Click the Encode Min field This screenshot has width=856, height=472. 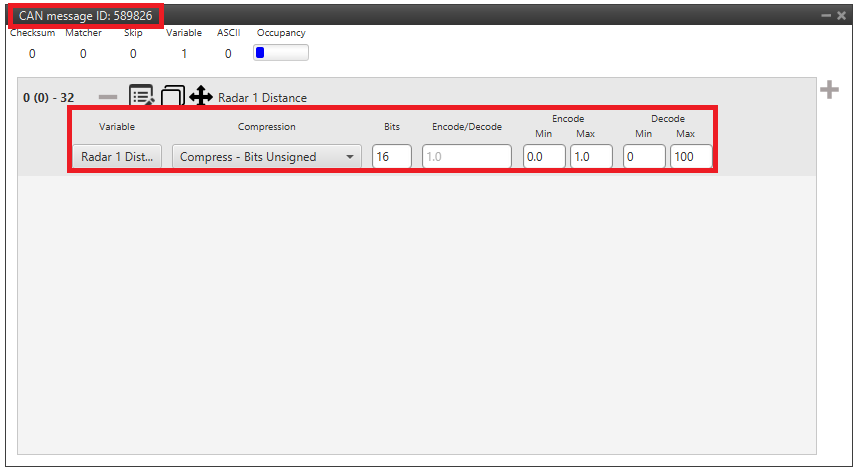[544, 157]
